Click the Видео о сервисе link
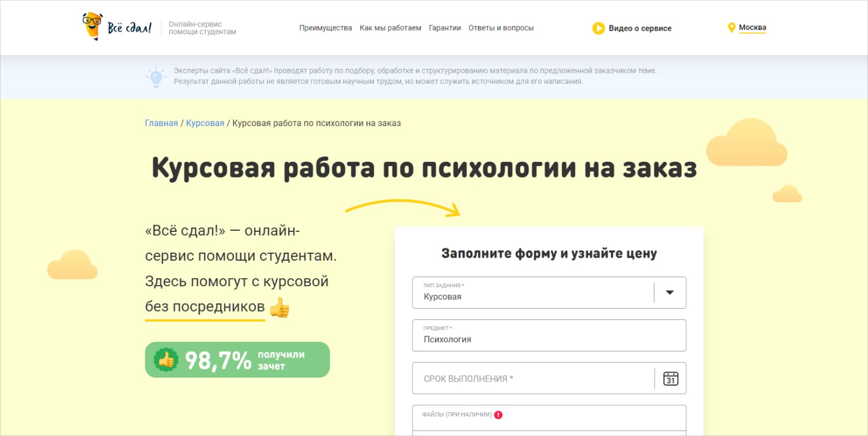Screen dimensions: 868x436 [x=639, y=28]
